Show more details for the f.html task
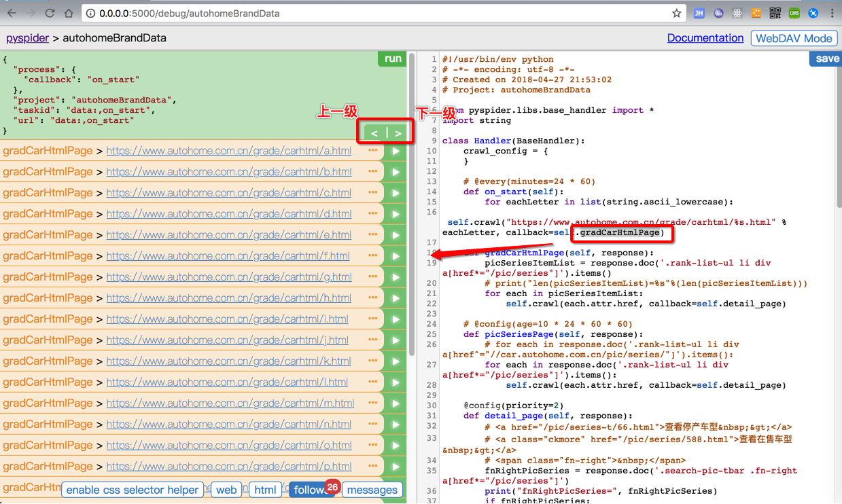 pyautogui.click(x=373, y=256)
